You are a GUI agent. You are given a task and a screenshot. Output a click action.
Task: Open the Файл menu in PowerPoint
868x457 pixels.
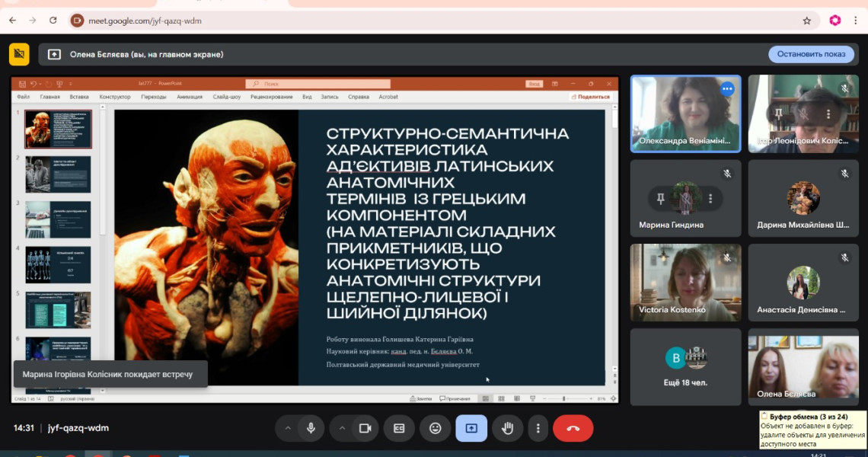[x=24, y=97]
